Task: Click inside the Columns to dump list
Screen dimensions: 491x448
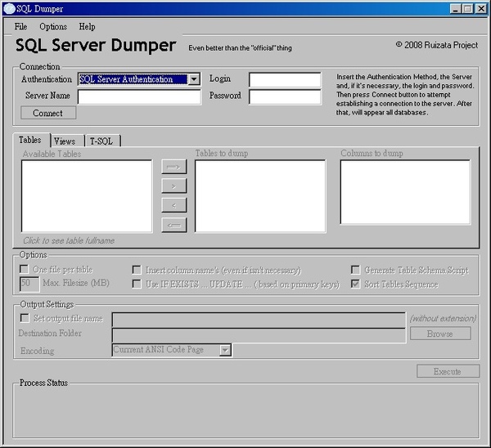Action: [x=406, y=192]
